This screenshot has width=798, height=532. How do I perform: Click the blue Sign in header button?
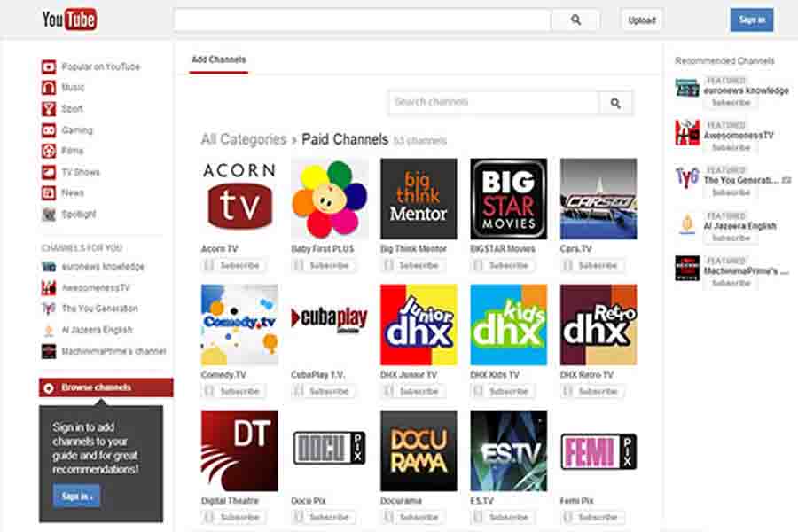coord(752,20)
